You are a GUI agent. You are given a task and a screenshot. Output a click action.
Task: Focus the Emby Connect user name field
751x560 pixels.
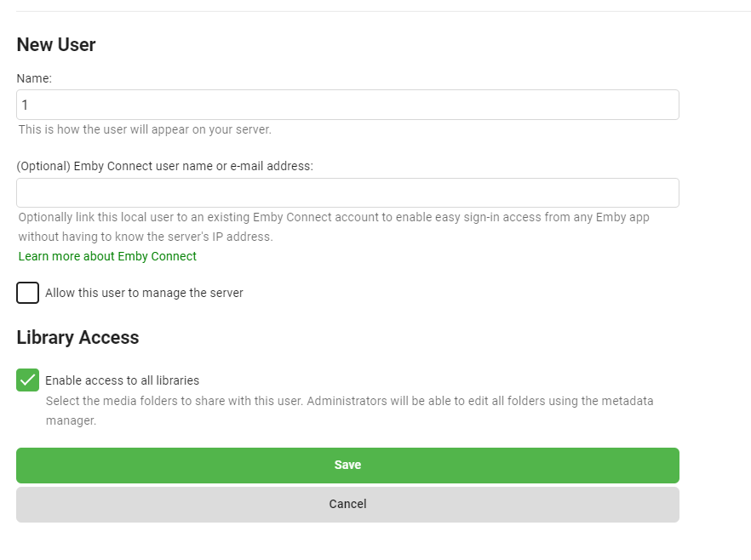click(347, 192)
